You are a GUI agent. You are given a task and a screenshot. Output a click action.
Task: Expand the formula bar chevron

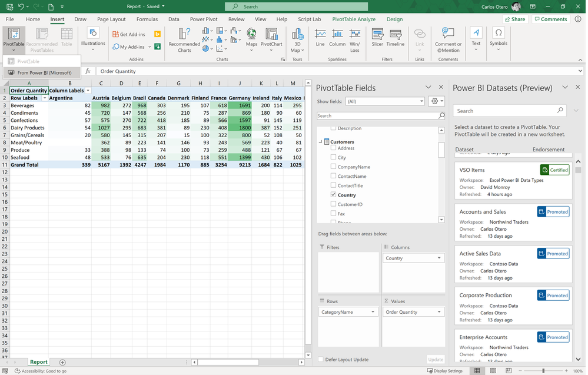(580, 71)
